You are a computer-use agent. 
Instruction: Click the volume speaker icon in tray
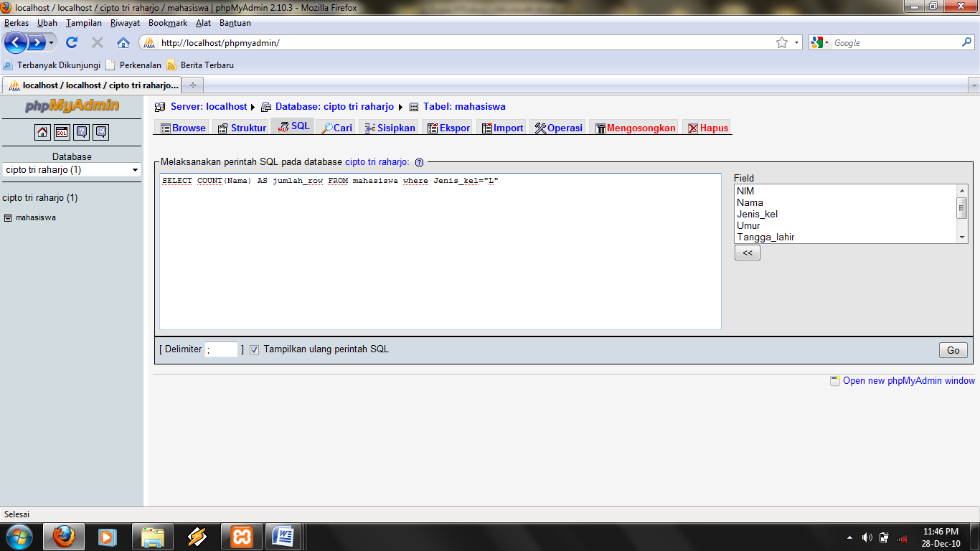[x=867, y=537]
